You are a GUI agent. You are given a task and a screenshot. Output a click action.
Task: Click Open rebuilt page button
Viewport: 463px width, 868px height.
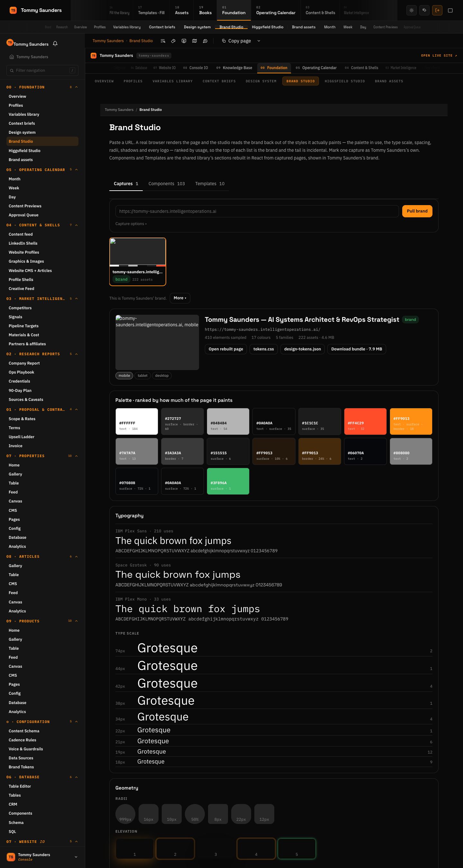tap(226, 349)
